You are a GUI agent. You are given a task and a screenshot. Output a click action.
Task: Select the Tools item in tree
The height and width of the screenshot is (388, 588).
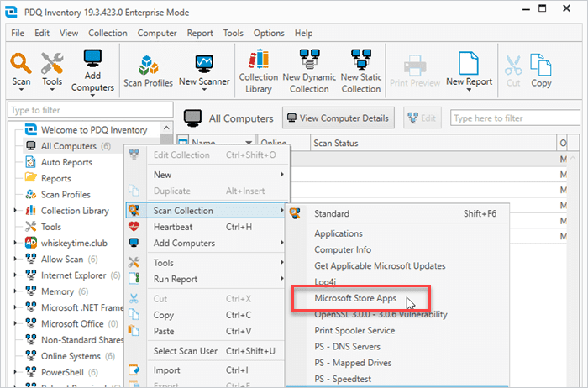click(51, 227)
